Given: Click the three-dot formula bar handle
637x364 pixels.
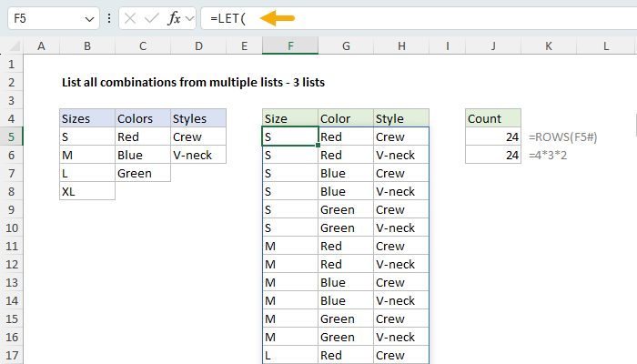Looking at the screenshot, I should click(x=109, y=18).
